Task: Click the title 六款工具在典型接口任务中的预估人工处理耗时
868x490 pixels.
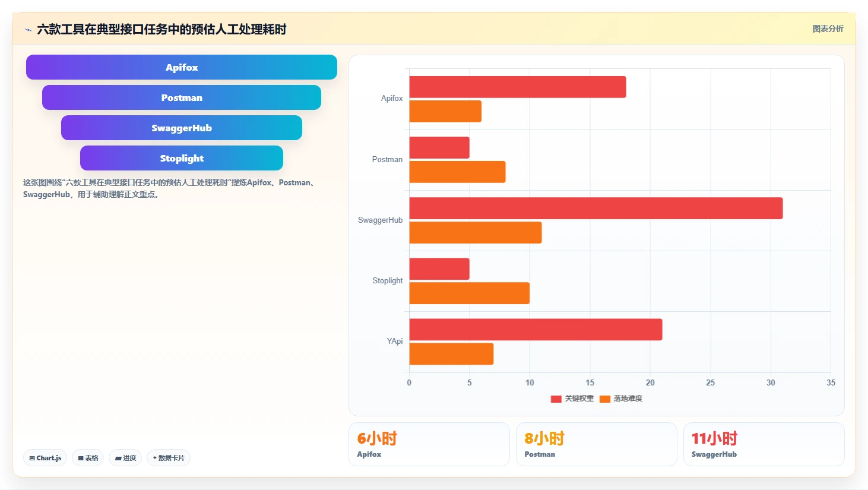Action: 161,29
